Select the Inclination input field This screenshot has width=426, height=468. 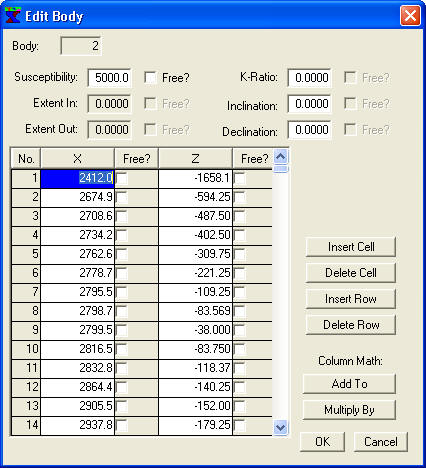coord(310,104)
